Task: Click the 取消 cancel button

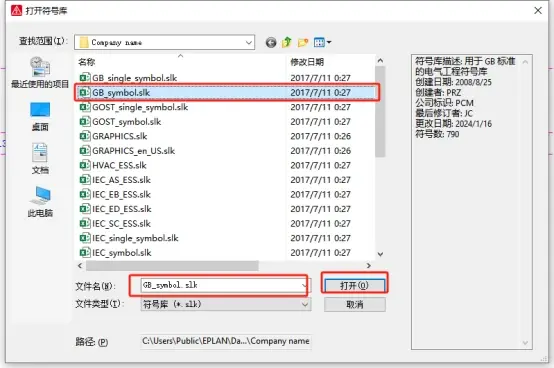Action: click(x=354, y=304)
